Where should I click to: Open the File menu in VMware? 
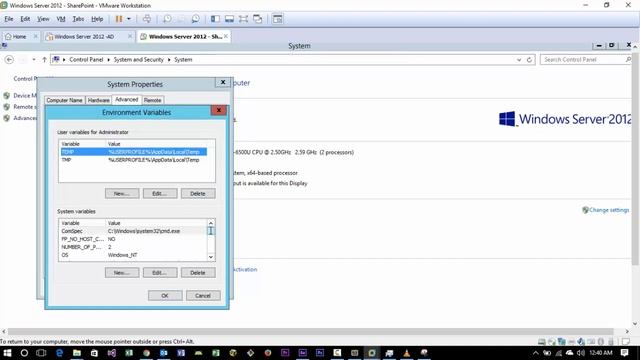[x=9, y=19]
